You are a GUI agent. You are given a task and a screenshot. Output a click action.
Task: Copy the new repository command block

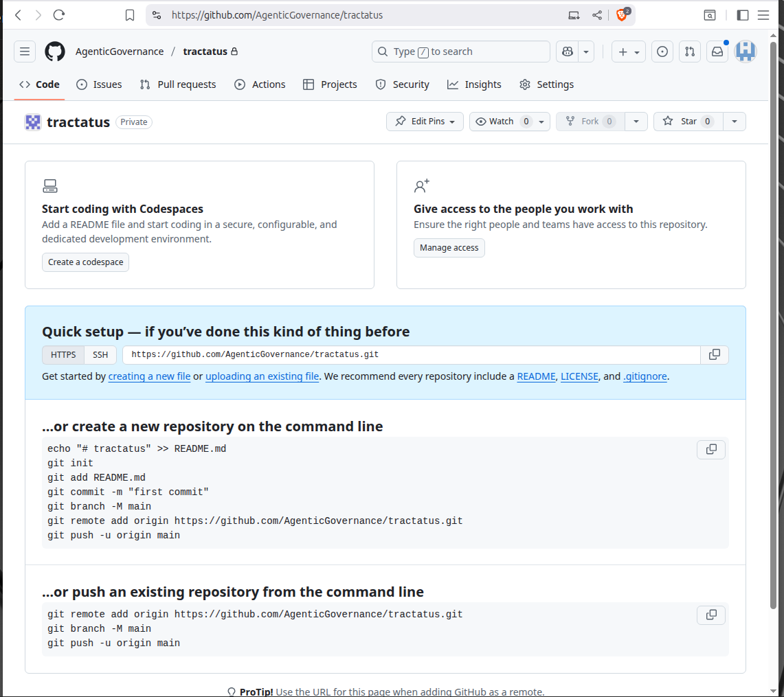[x=711, y=449]
